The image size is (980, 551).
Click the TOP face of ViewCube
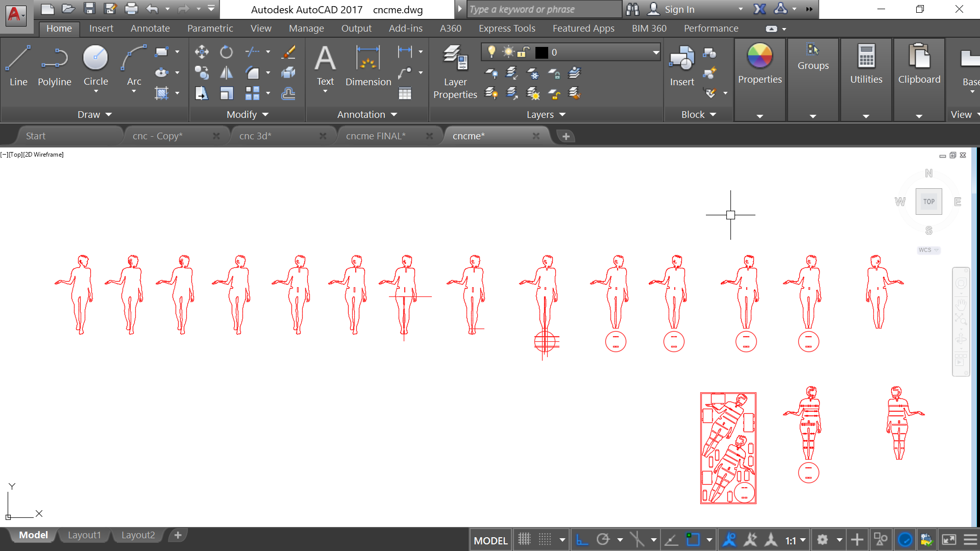[x=928, y=202]
